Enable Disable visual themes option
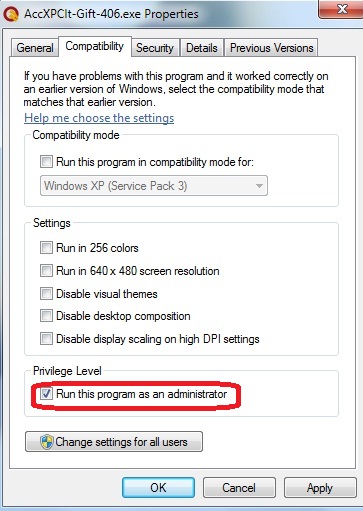 (46, 294)
